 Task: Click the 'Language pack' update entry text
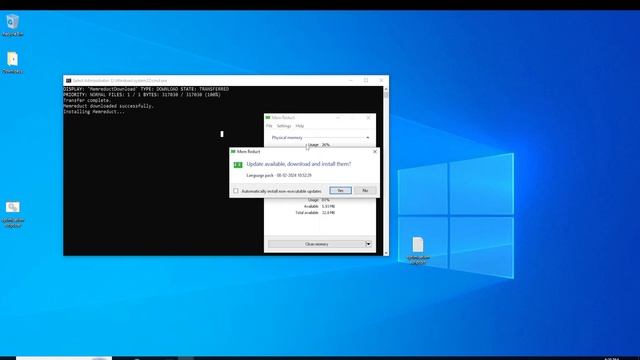pos(279,175)
